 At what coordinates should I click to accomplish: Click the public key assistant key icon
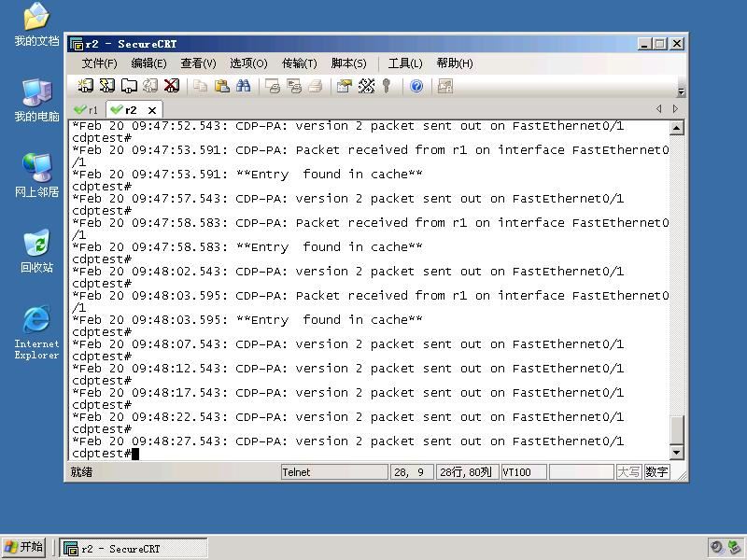pos(387,86)
